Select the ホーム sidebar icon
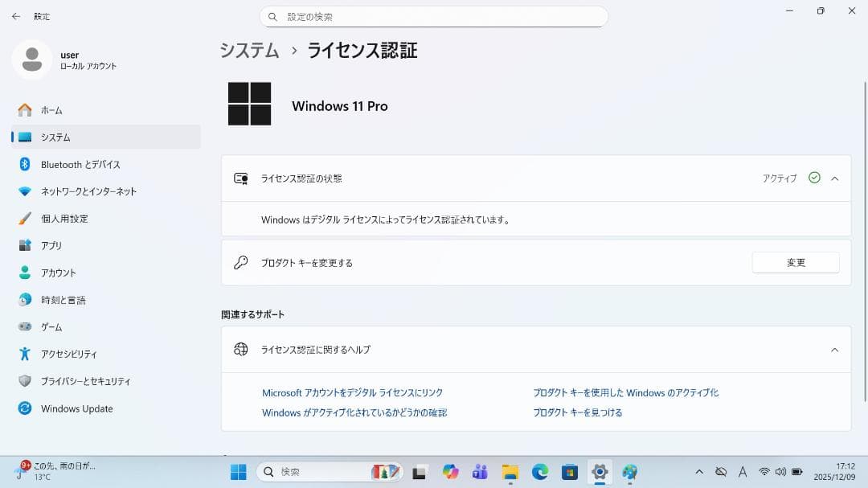Image resolution: width=868 pixels, height=488 pixels. tap(51, 110)
